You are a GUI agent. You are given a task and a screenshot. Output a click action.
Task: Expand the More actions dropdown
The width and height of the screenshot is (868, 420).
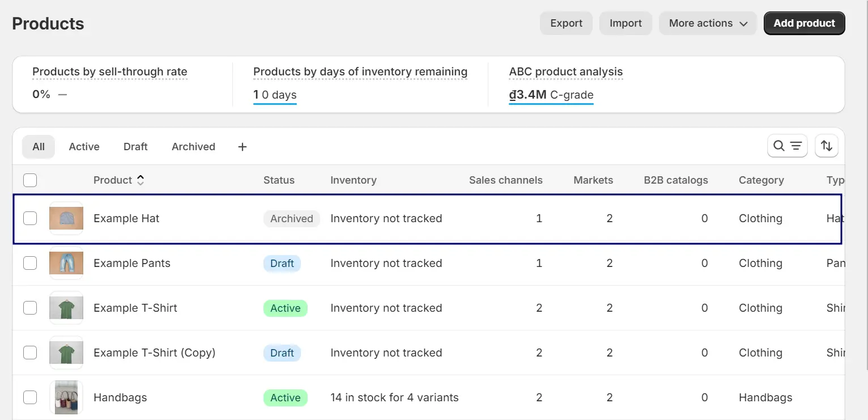pyautogui.click(x=708, y=23)
